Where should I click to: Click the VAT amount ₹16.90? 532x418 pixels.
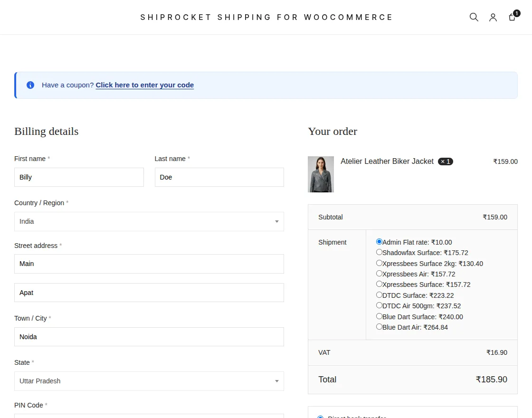click(497, 352)
